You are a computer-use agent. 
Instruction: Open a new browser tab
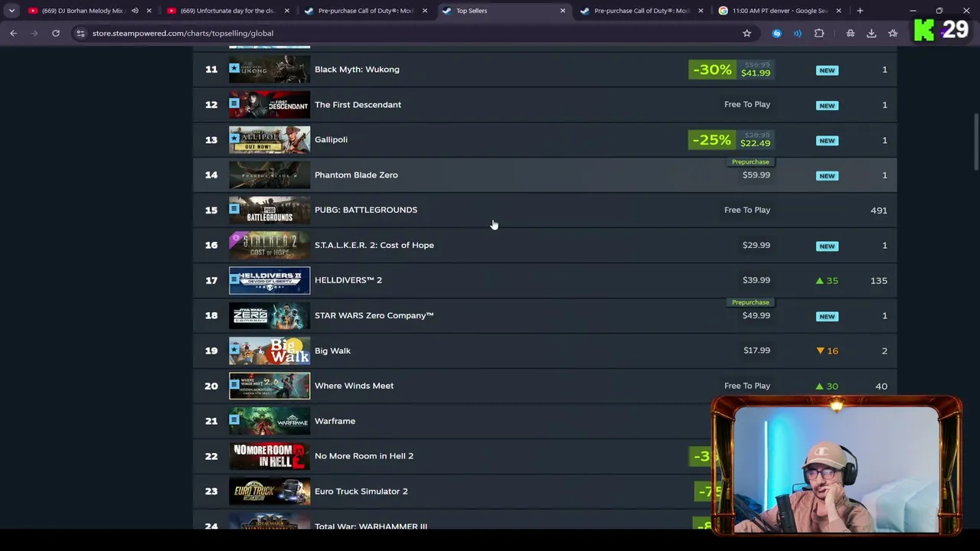860,11
